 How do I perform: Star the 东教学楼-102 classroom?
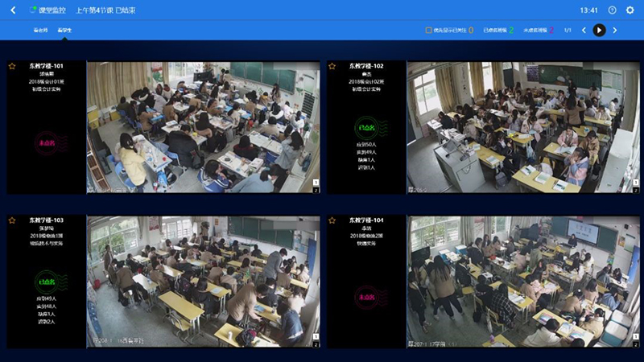pos(332,66)
